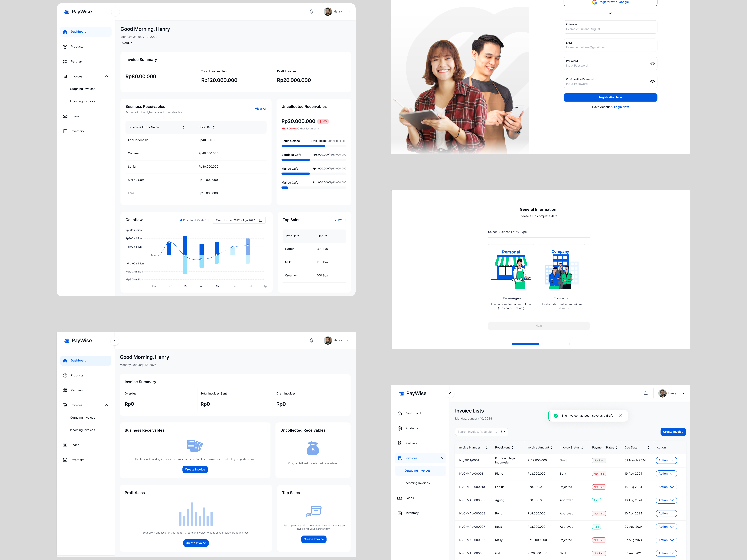
Task: Toggle visibility of the Confirmation Password field
Action: coord(652,82)
